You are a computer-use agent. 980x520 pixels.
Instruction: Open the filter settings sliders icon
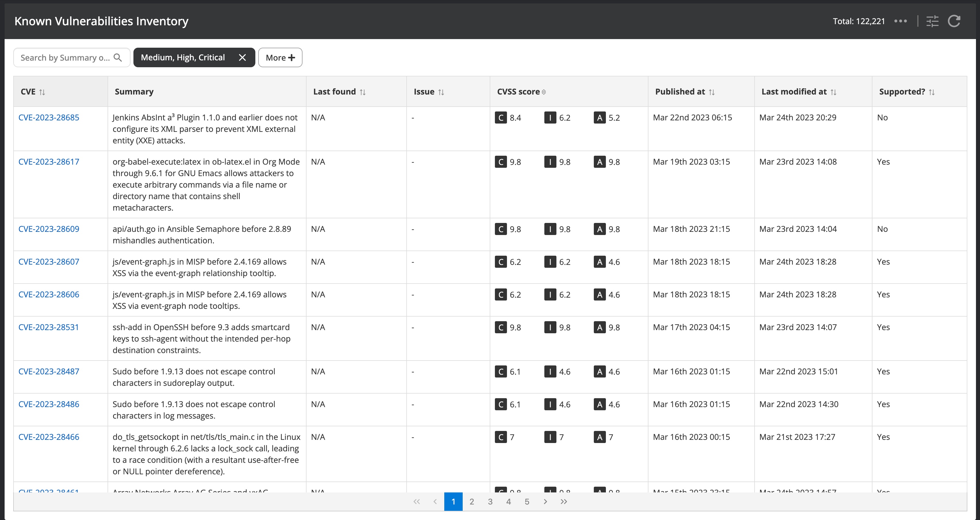(932, 21)
